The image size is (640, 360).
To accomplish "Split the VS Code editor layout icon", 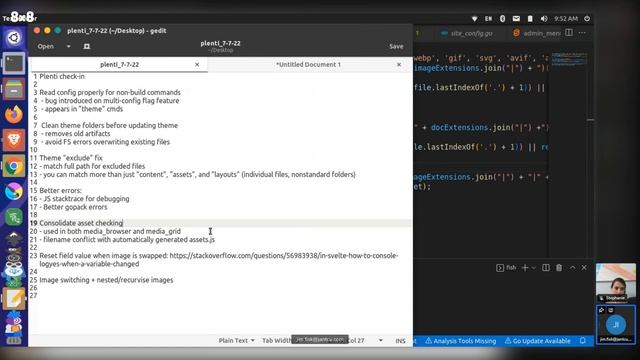I will coord(569,33).
